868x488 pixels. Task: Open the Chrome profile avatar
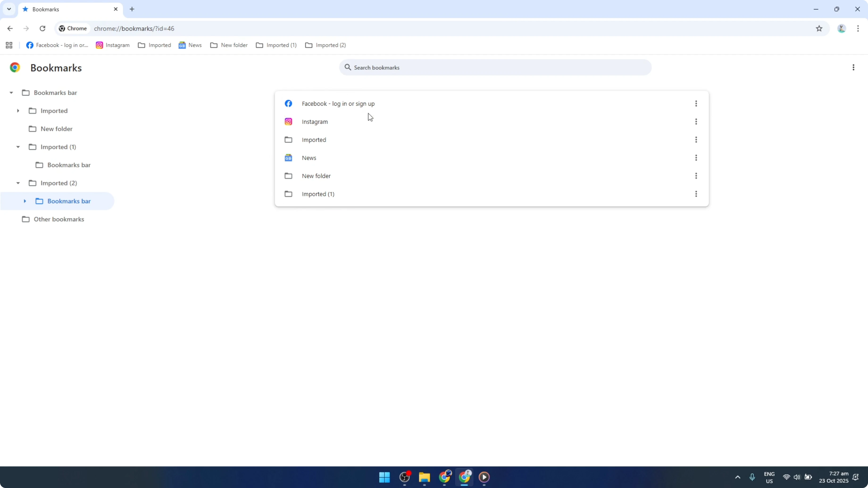tap(842, 29)
